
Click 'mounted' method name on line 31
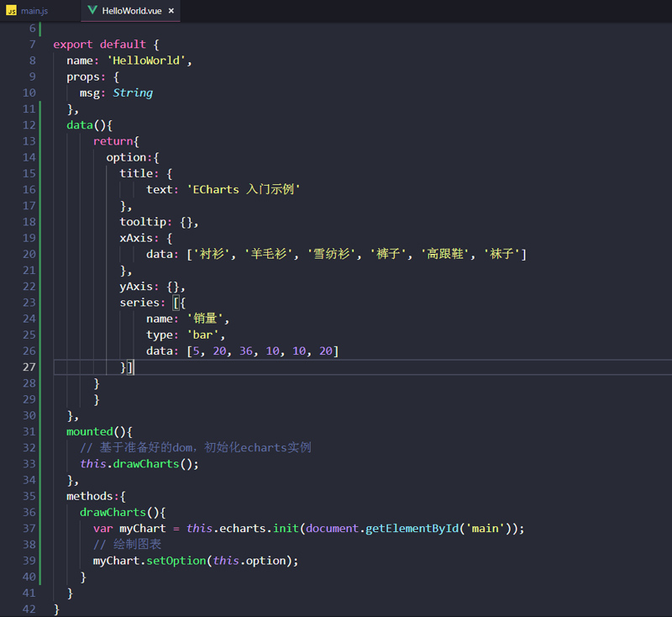coord(90,432)
